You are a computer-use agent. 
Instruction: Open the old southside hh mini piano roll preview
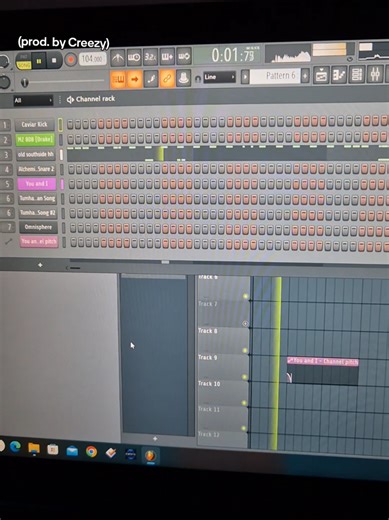point(227,154)
